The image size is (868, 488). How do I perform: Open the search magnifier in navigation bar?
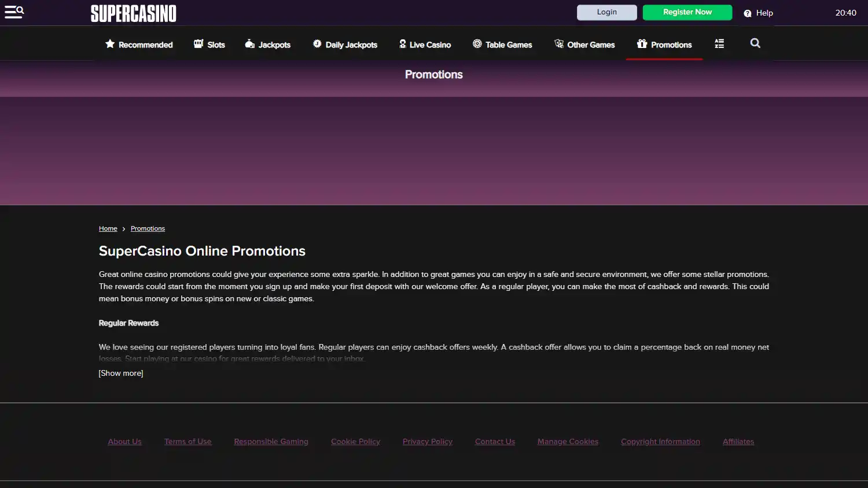755,43
